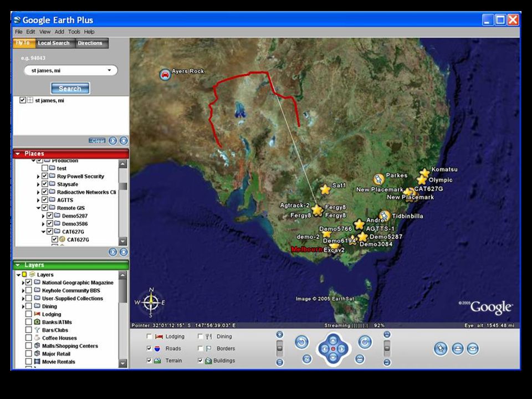
Task: Expand the AGTTS folder
Action: [38, 200]
